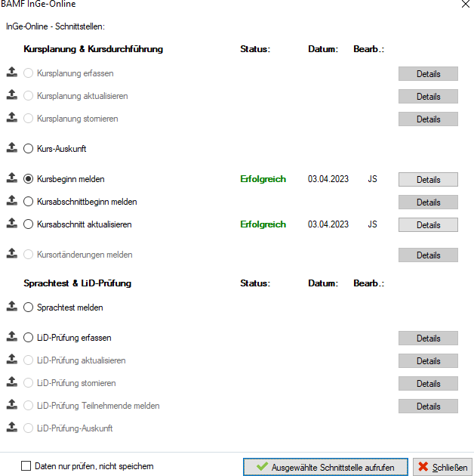
Task: Choose the Sprachtest melden option
Action: tap(28, 308)
